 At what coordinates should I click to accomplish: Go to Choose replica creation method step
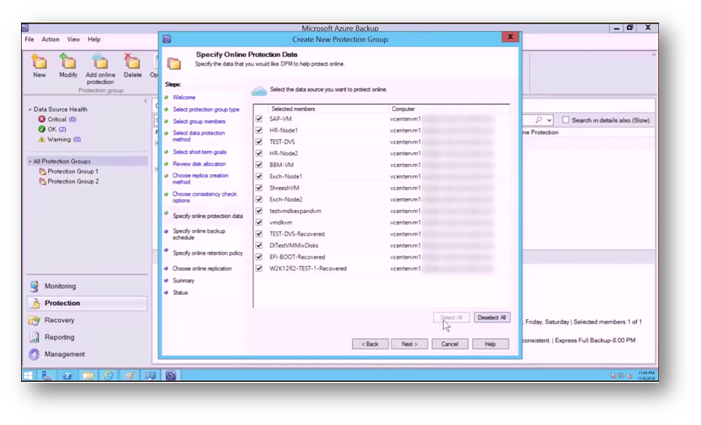[200, 179]
